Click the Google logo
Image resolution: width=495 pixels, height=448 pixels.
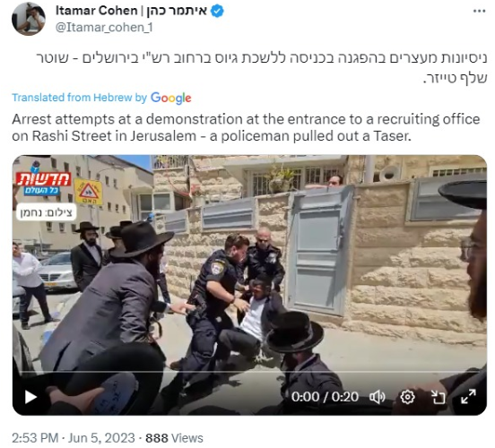170,99
